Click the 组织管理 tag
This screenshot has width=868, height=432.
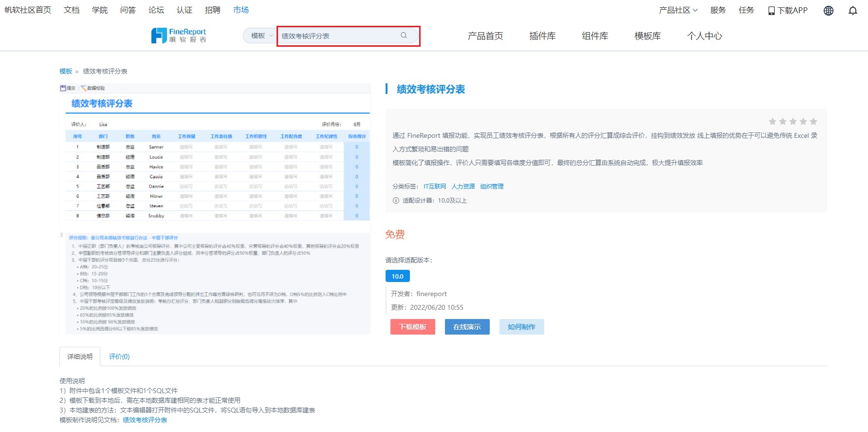point(492,187)
